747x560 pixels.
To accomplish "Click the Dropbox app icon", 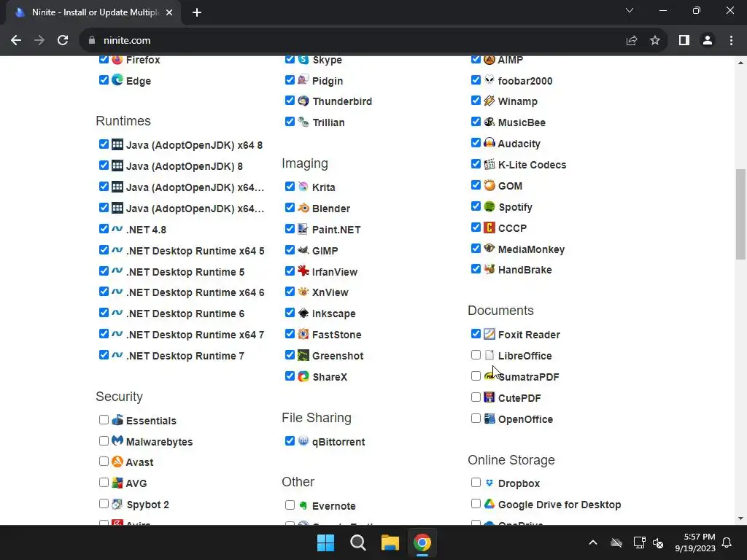I will click(489, 483).
